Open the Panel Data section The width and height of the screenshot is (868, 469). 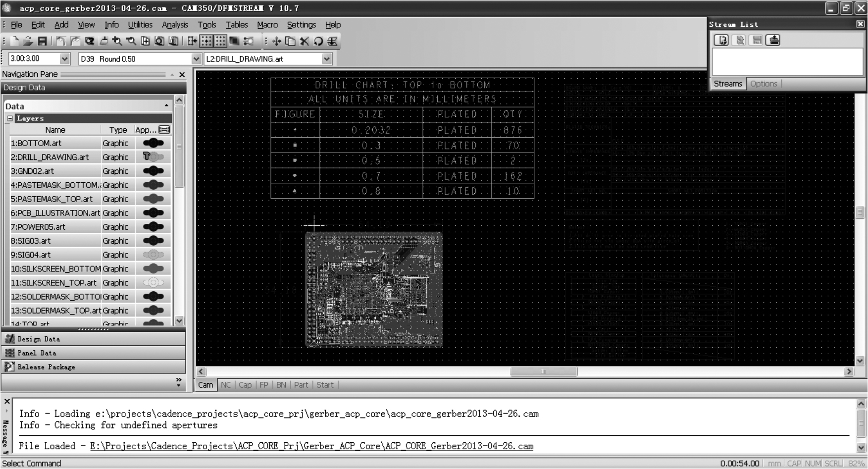coord(37,353)
